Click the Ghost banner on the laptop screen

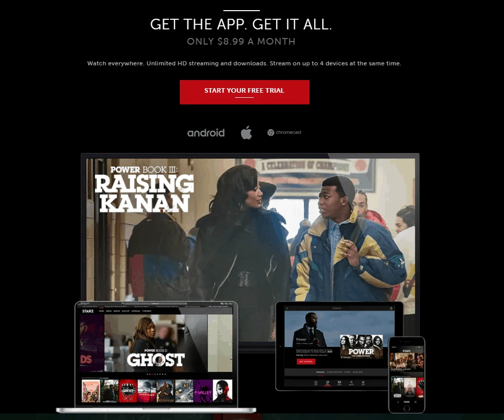tap(156, 343)
